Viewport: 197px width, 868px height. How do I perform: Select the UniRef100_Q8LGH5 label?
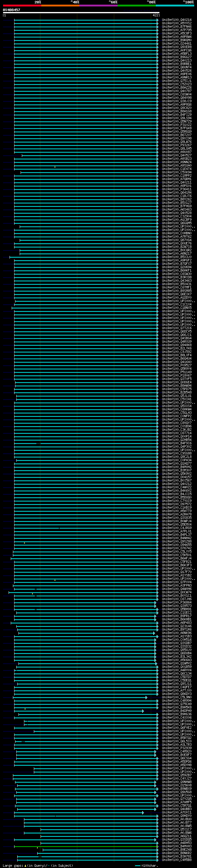pos(176,149)
